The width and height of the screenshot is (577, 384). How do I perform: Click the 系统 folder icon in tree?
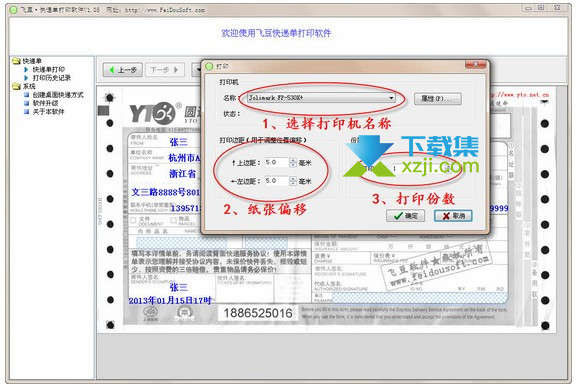[x=16, y=86]
